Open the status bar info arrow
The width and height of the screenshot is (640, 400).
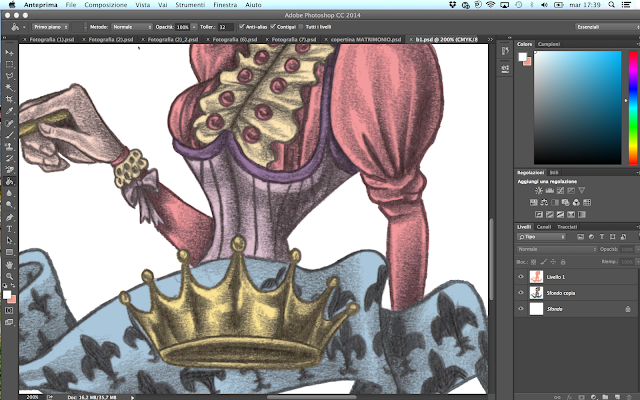pos(132,397)
